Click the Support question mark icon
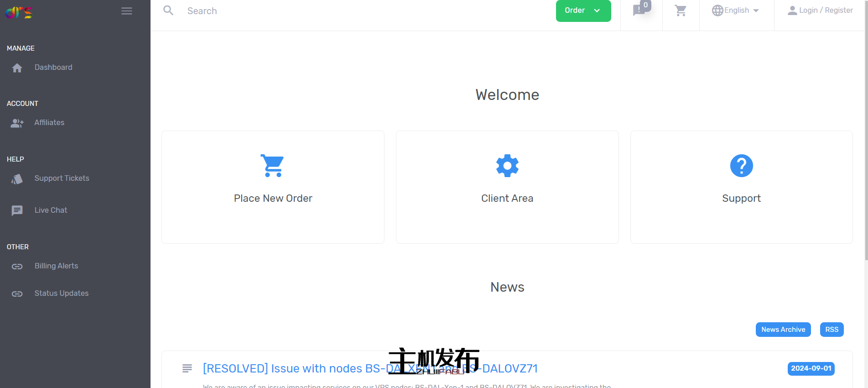 coord(741,165)
